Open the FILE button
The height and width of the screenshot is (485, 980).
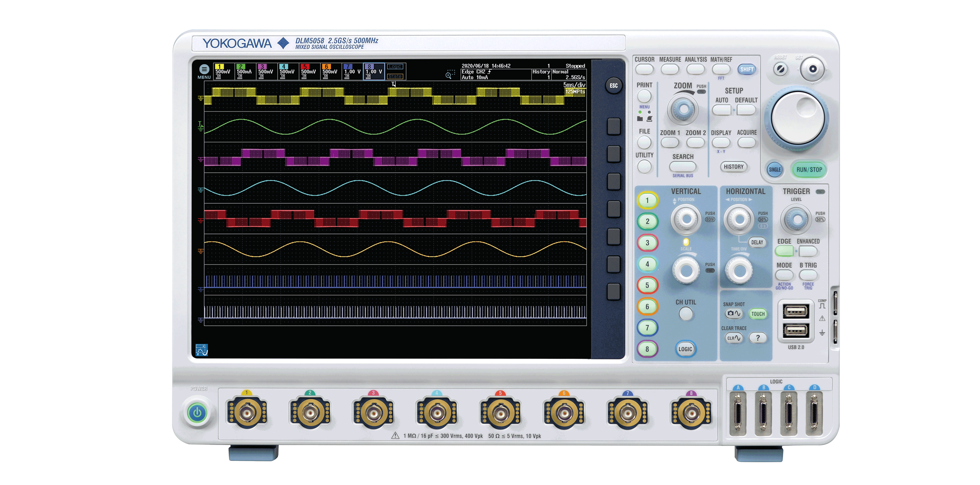pos(644,142)
